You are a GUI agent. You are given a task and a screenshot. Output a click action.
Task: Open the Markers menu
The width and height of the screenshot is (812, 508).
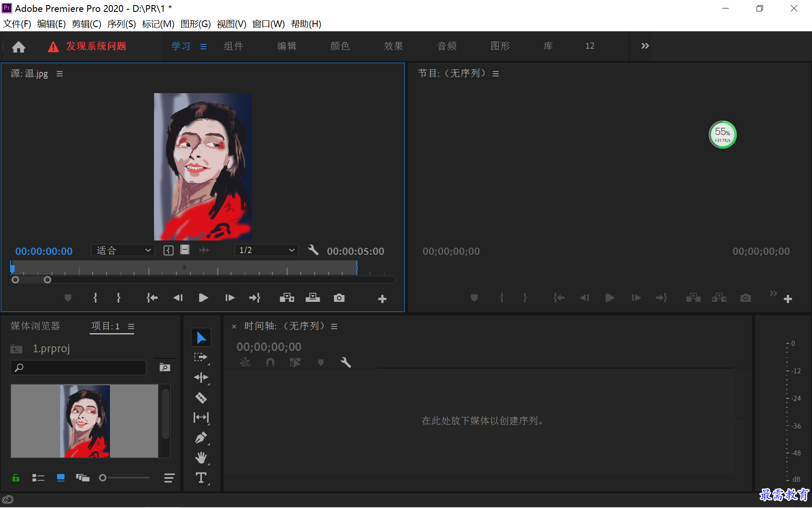pyautogui.click(x=158, y=24)
